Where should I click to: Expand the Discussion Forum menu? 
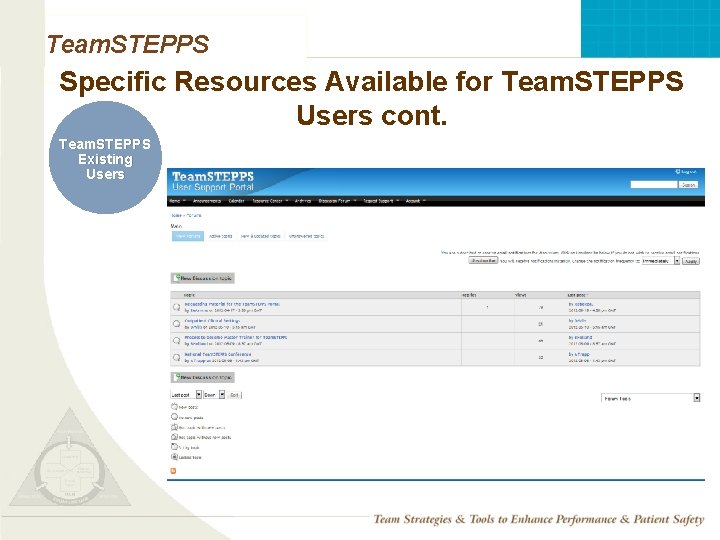[338, 201]
